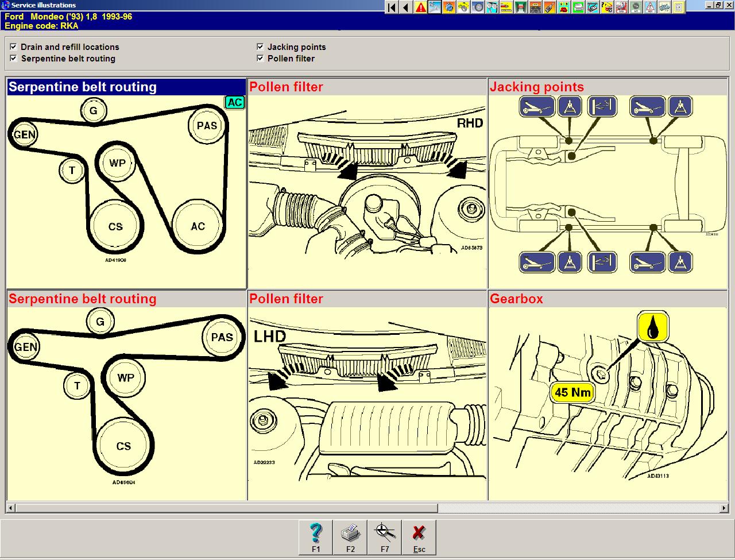Toggle the Pollen filter checkbox

tap(260, 59)
